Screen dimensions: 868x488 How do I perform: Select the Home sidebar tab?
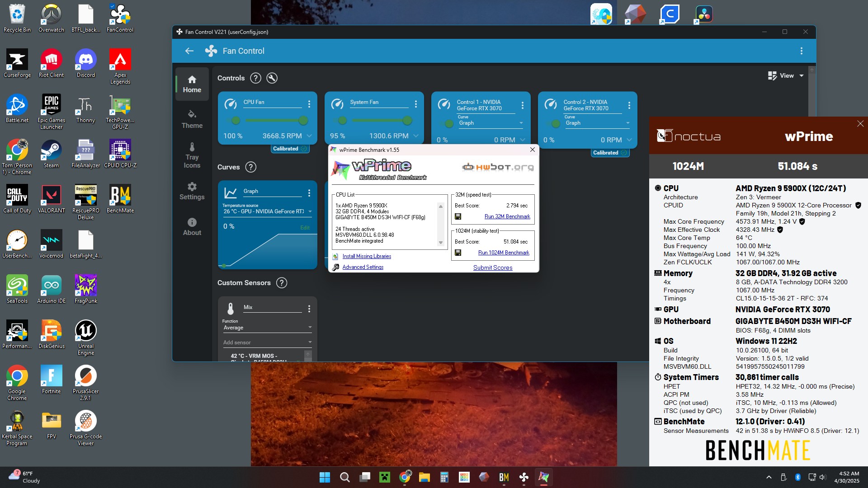[x=192, y=84]
